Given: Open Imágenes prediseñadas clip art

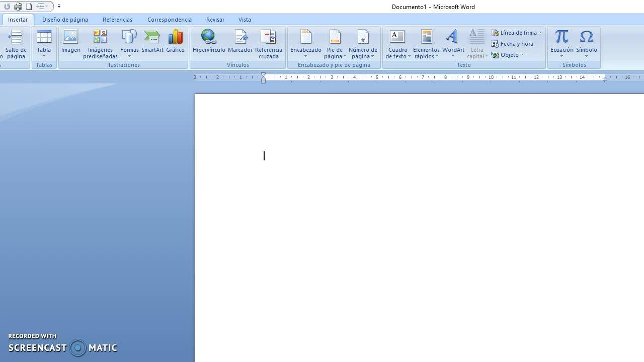Looking at the screenshot, I should (x=100, y=44).
